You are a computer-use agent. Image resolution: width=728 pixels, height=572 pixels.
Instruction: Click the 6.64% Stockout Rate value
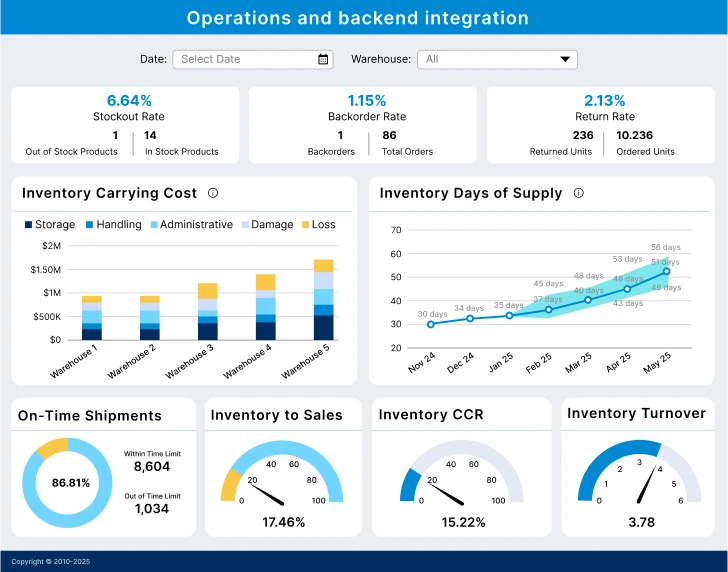129,100
